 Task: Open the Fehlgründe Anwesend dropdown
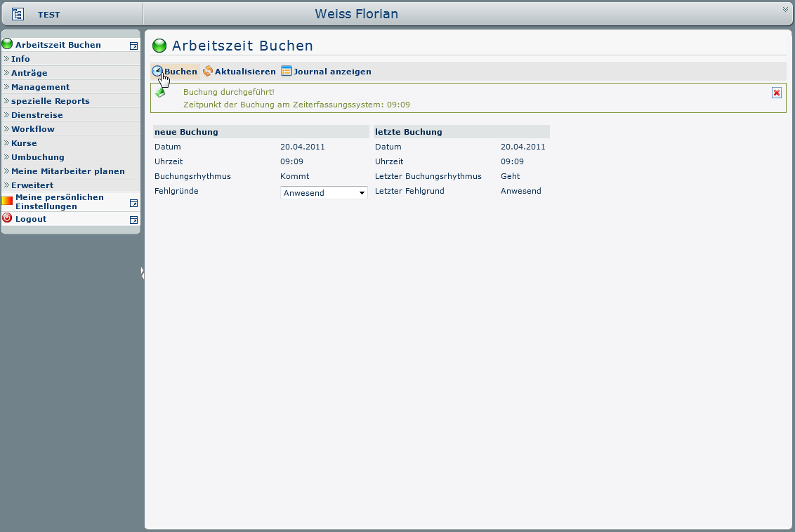[324, 192]
